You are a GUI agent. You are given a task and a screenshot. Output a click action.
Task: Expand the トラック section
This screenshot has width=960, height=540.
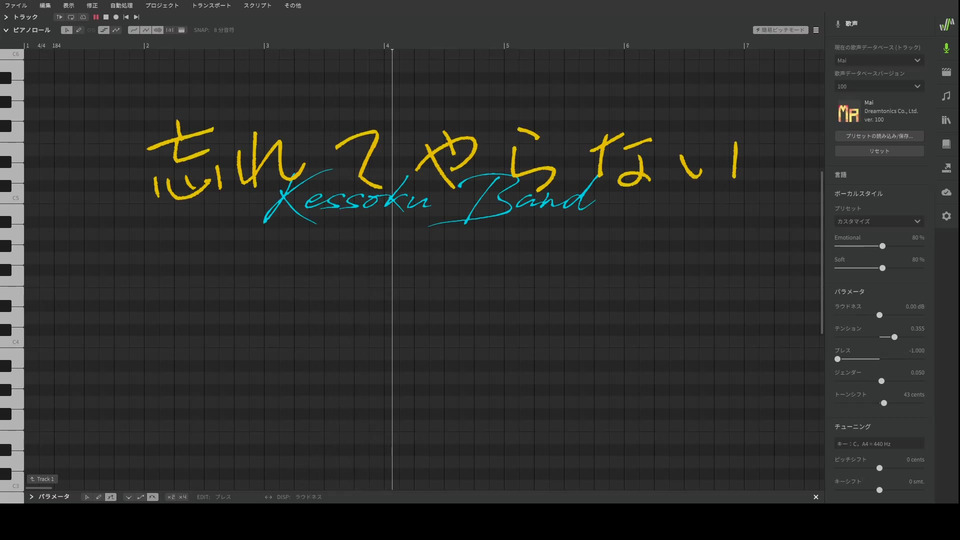pos(6,17)
